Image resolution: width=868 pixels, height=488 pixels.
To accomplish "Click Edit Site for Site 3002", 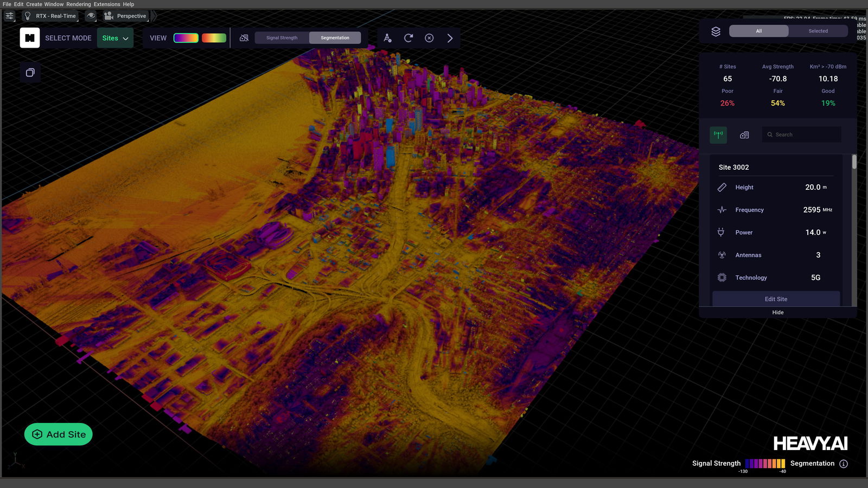I will [x=776, y=299].
